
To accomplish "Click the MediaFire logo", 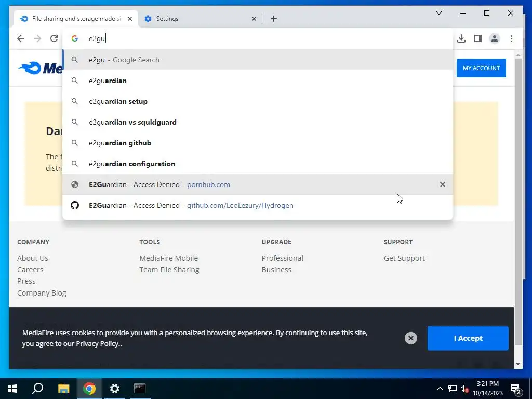I will click(41, 68).
